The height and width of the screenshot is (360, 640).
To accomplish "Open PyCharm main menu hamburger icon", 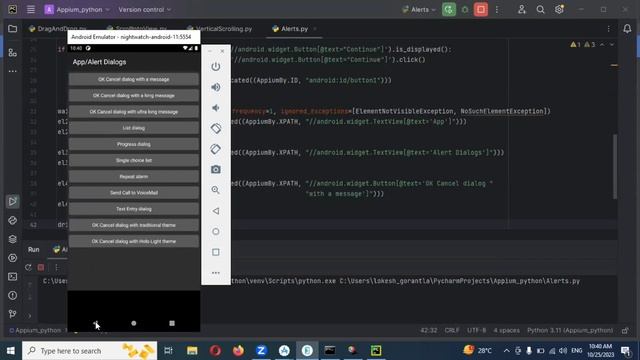I will [x=31, y=9].
